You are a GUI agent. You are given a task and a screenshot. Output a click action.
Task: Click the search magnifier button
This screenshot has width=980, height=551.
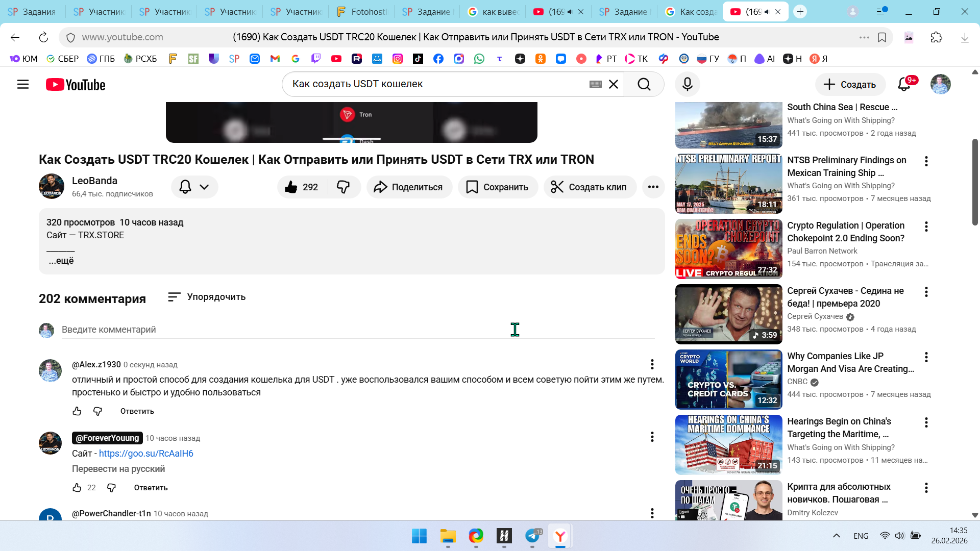click(644, 84)
